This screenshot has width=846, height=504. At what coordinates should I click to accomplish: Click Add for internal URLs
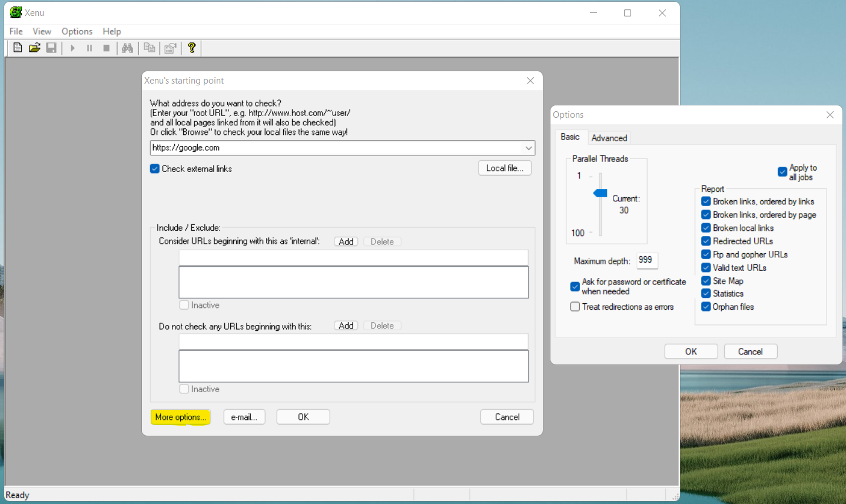tap(346, 241)
